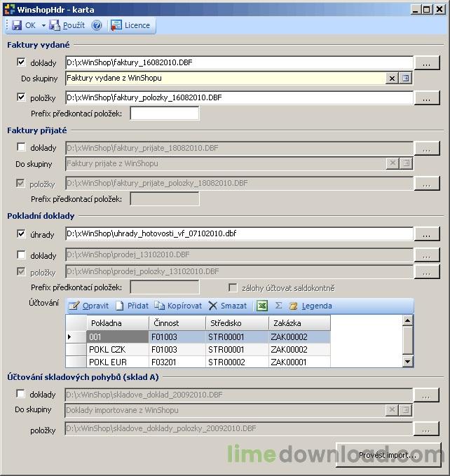Clear the Faktury vydane z WinShopu group field
450x476 pixels.
pos(392,79)
